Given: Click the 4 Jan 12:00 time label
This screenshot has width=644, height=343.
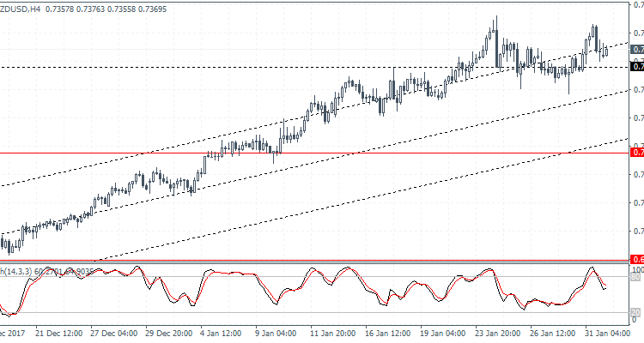Looking at the screenshot, I should pyautogui.click(x=221, y=333).
